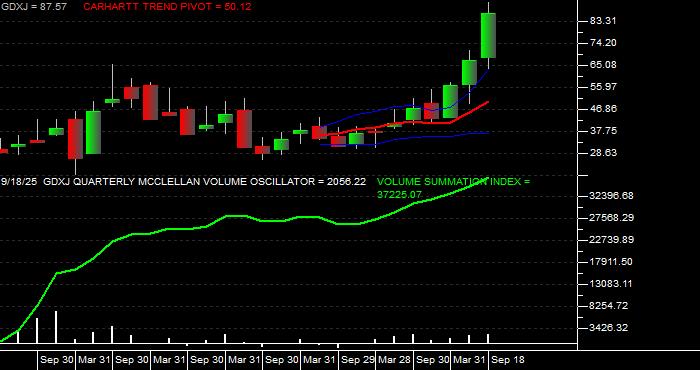Click the 74.20 price axis value
Viewport: 700px width, 370px height.
pos(604,43)
